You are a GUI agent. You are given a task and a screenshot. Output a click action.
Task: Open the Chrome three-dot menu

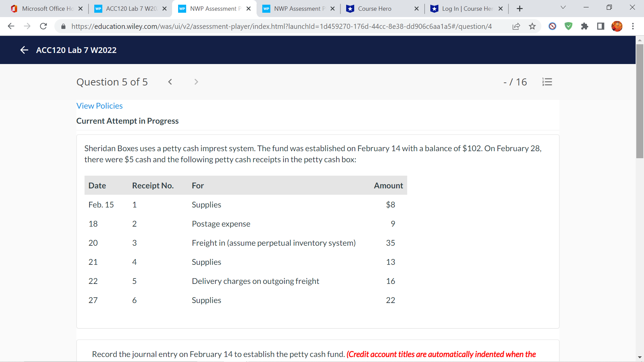633,26
